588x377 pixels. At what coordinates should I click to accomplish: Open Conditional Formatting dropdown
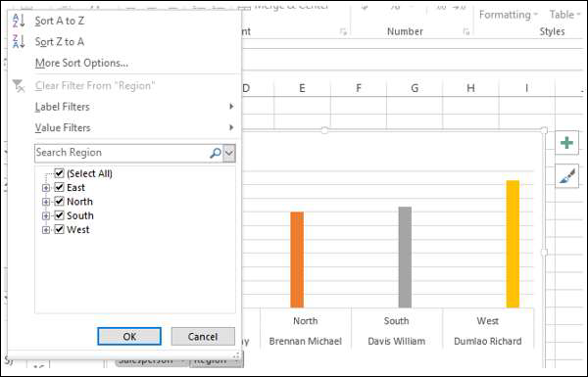pos(509,15)
